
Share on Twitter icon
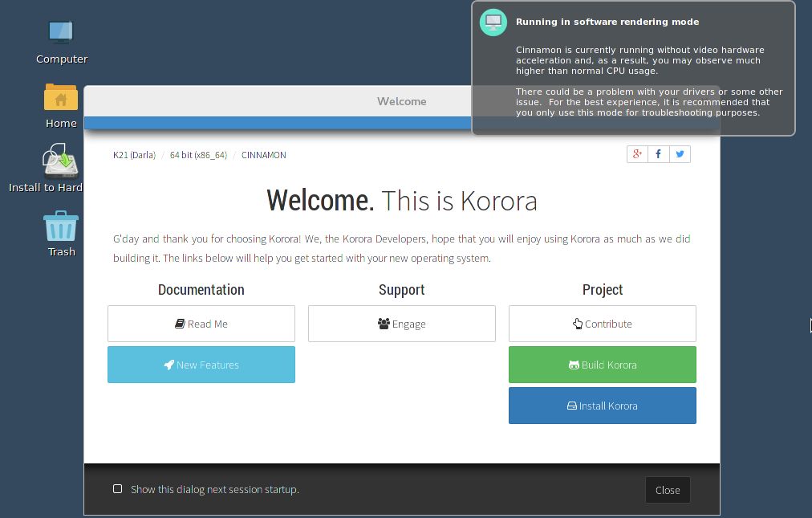click(x=680, y=154)
